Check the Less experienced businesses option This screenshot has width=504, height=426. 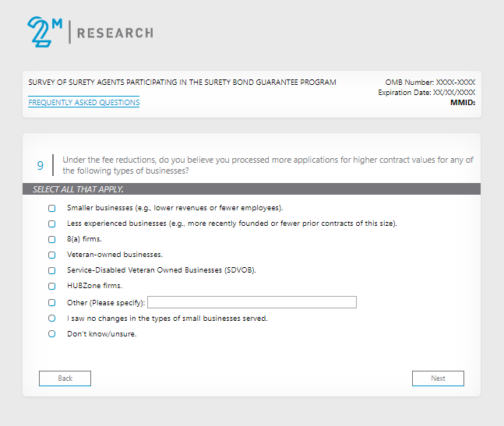click(52, 224)
